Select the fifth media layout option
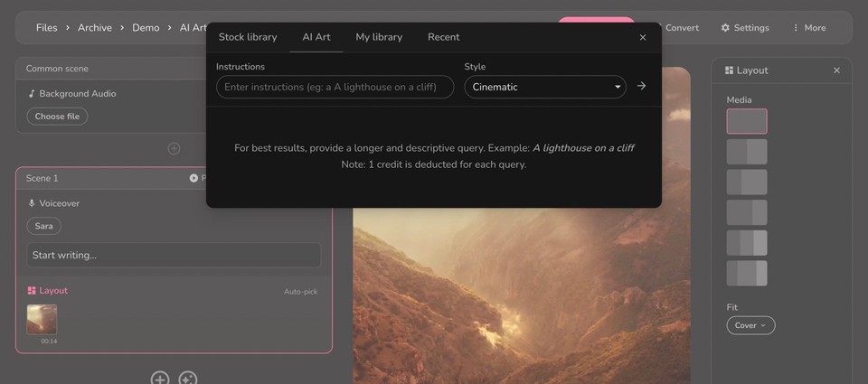This screenshot has height=384, width=868. [747, 243]
